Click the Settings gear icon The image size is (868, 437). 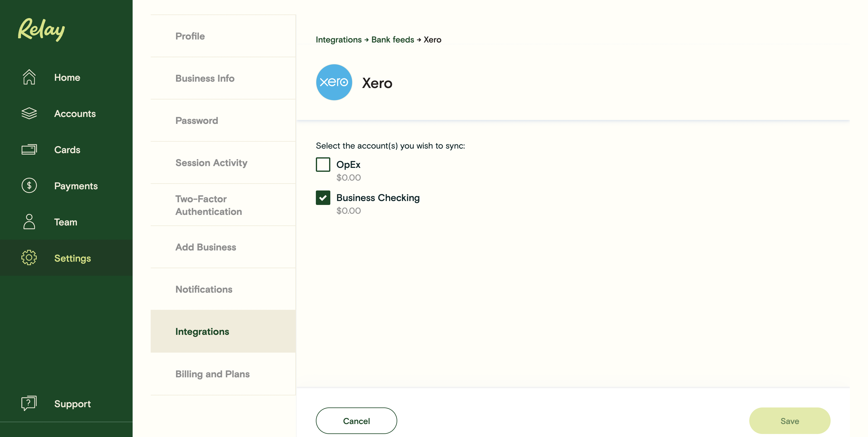point(29,258)
